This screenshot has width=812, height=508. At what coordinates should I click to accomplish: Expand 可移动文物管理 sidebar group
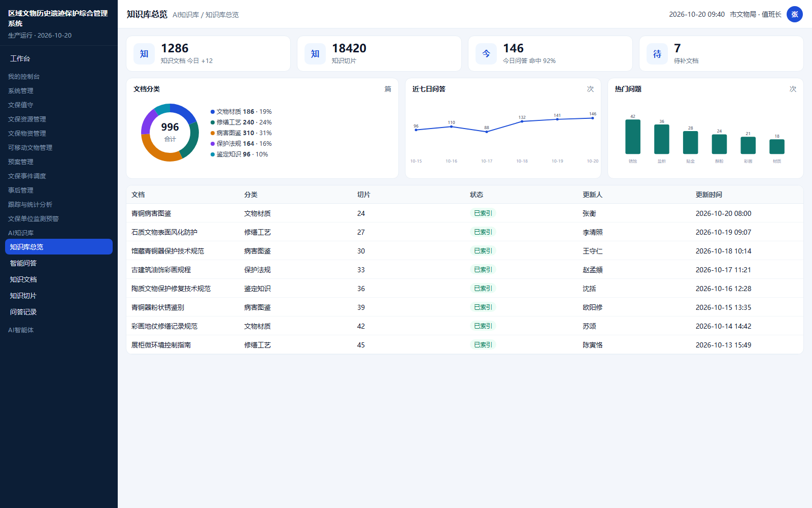pos(30,148)
